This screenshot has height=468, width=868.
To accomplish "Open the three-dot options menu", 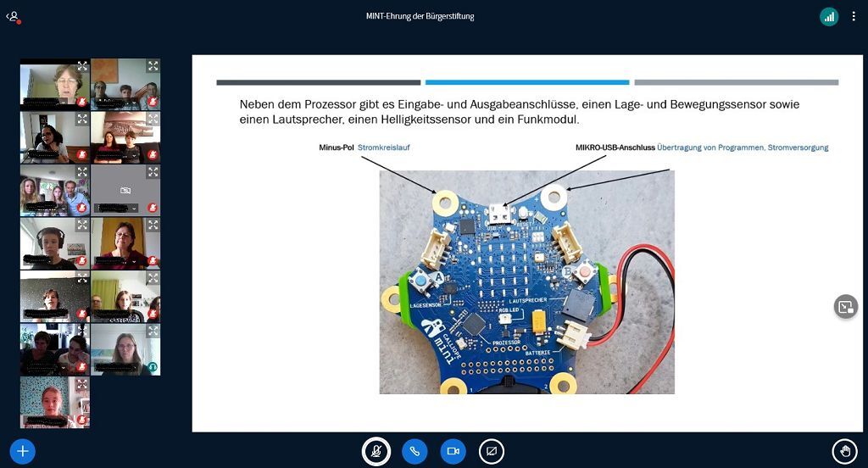I will pyautogui.click(x=854, y=16).
